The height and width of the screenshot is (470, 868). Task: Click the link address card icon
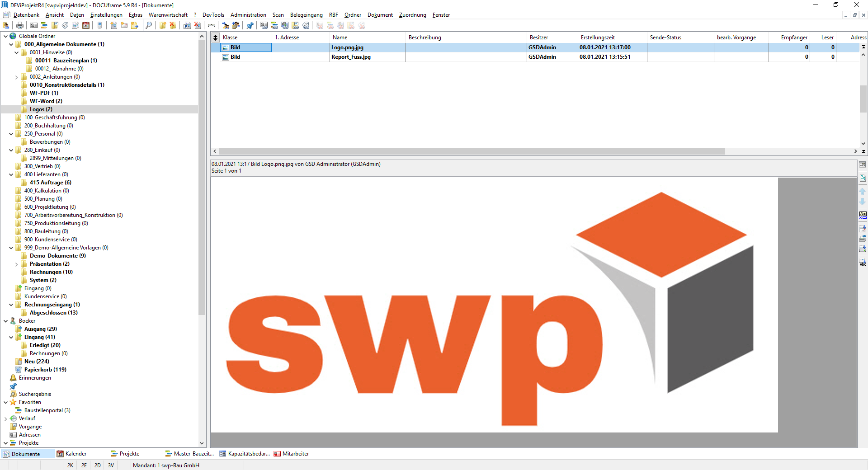[x=264, y=25]
